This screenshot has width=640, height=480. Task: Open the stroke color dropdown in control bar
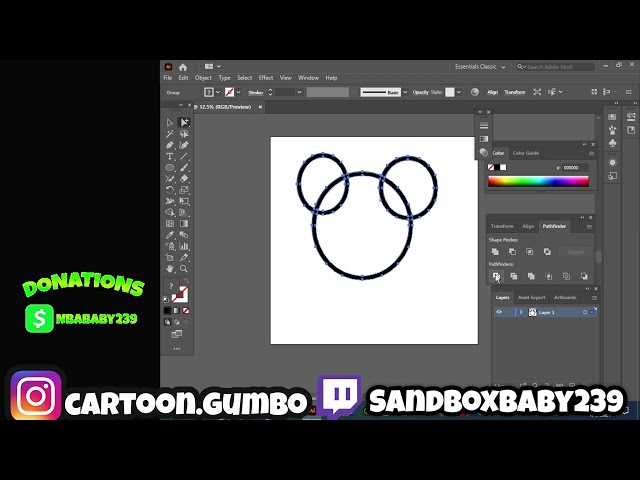[x=239, y=92]
